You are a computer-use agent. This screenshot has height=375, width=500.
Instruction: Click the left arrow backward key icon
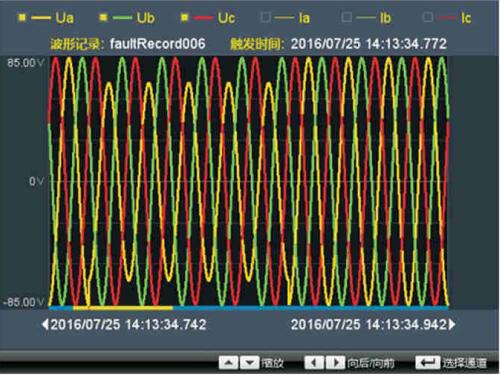point(314,362)
